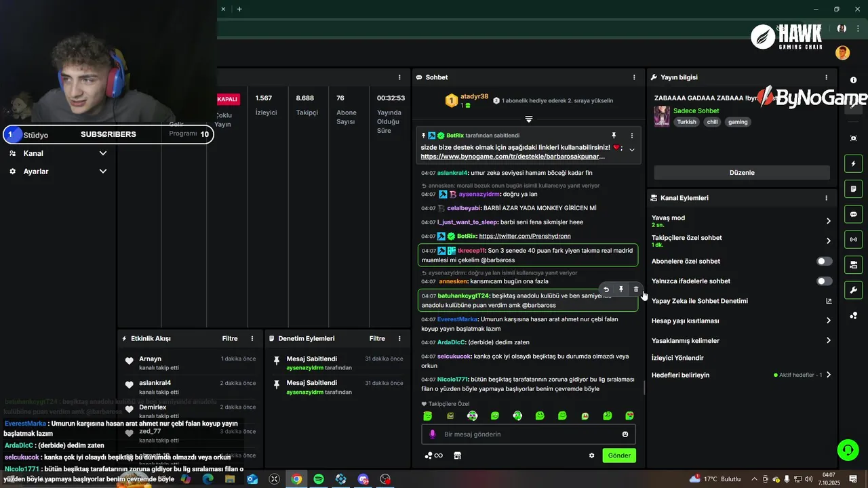The width and height of the screenshot is (868, 488).
Task: Open Sohbet panel three-dot menu
Action: 634,77
